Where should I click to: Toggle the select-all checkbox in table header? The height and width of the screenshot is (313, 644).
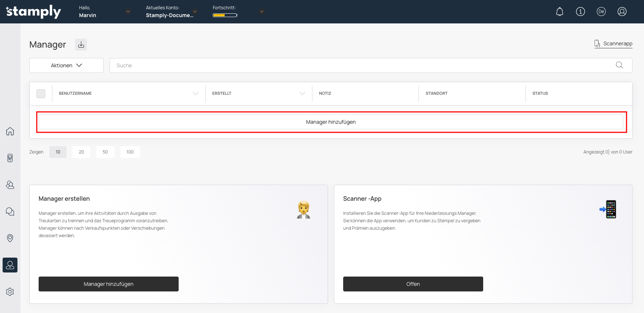coord(41,94)
